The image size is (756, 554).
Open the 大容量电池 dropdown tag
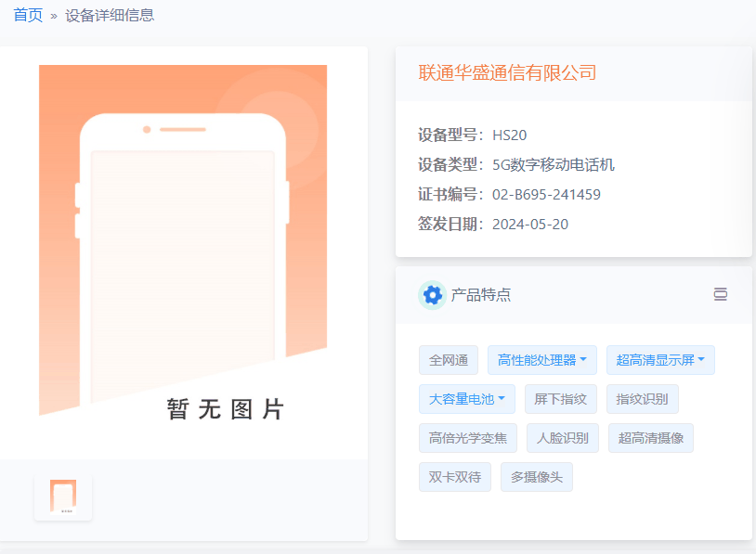pyautogui.click(x=466, y=399)
